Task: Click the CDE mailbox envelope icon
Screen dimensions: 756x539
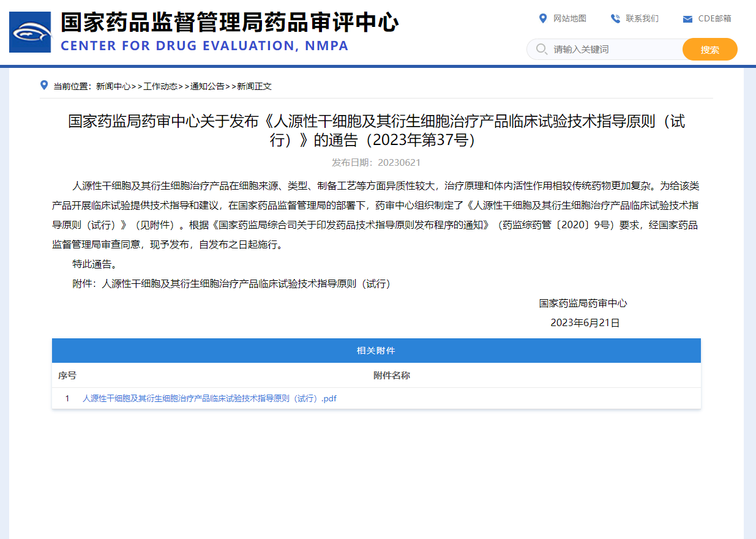Action: click(x=687, y=19)
